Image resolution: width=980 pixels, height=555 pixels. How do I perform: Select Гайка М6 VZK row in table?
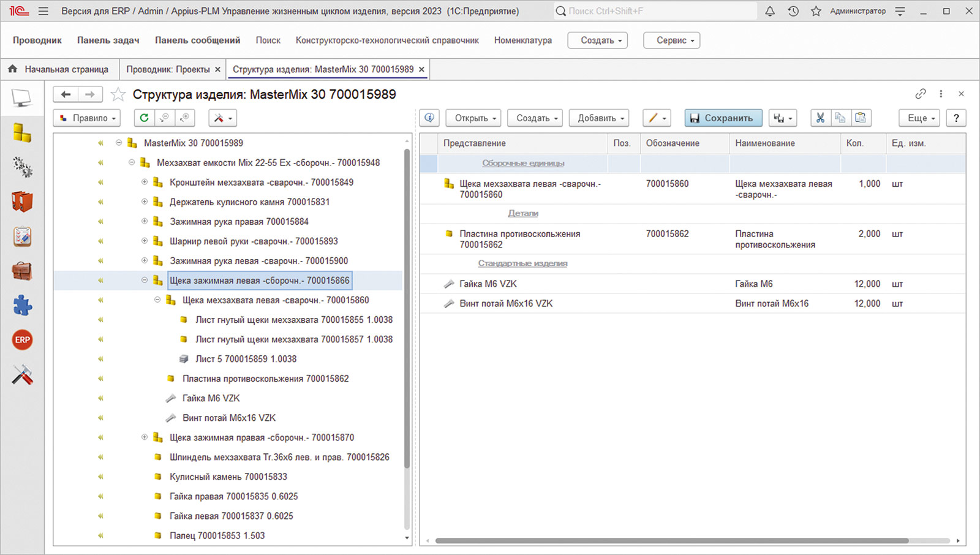[x=692, y=284]
